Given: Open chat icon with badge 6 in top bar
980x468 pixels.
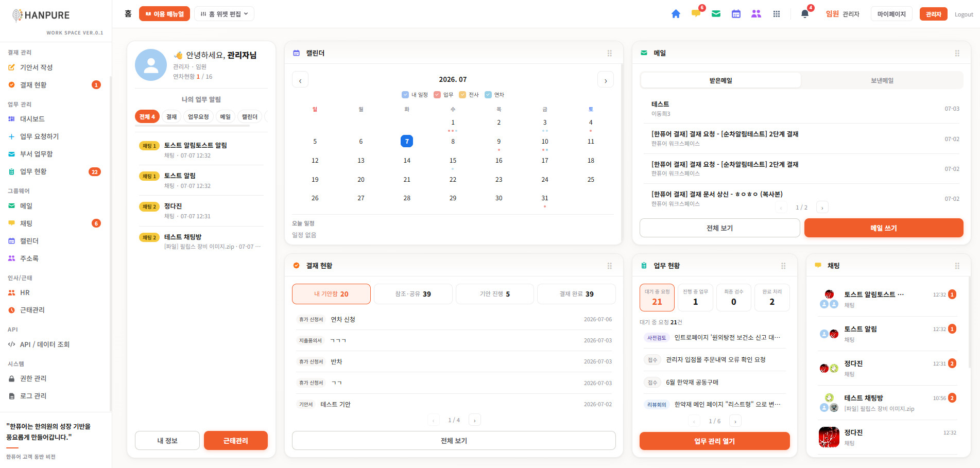Looking at the screenshot, I should tap(696, 13).
